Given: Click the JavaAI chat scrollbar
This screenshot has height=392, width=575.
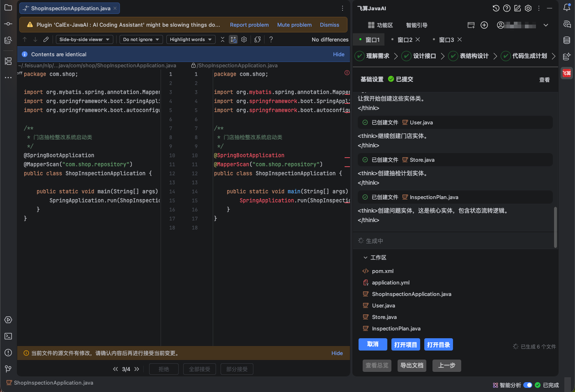Looking at the screenshot, I should pyautogui.click(x=555, y=227).
